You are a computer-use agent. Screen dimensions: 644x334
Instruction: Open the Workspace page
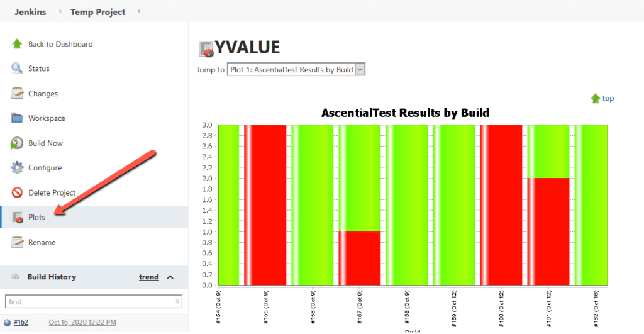[47, 118]
